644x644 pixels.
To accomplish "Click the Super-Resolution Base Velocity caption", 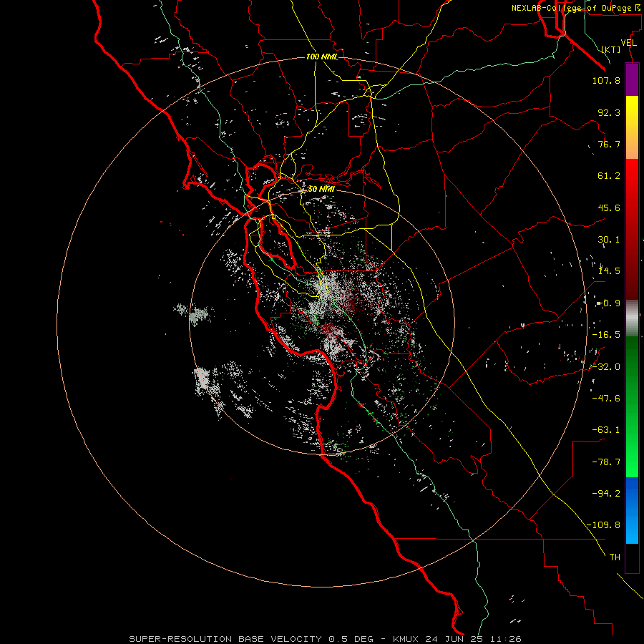I will (x=325, y=639).
